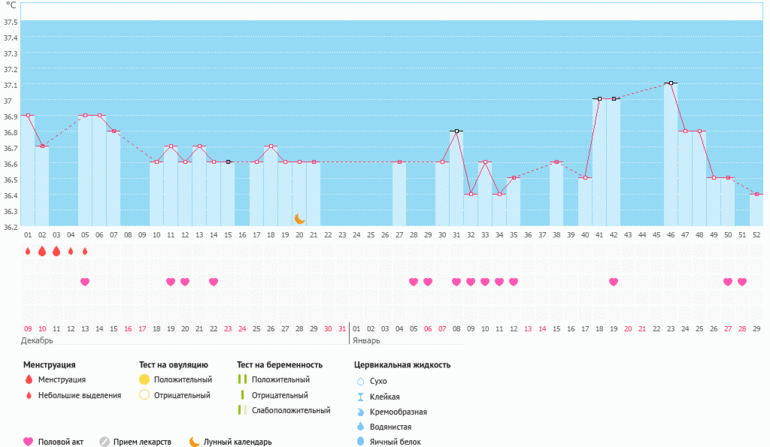
Task: Select the peak temperature point on day 46
Action: [x=670, y=83]
